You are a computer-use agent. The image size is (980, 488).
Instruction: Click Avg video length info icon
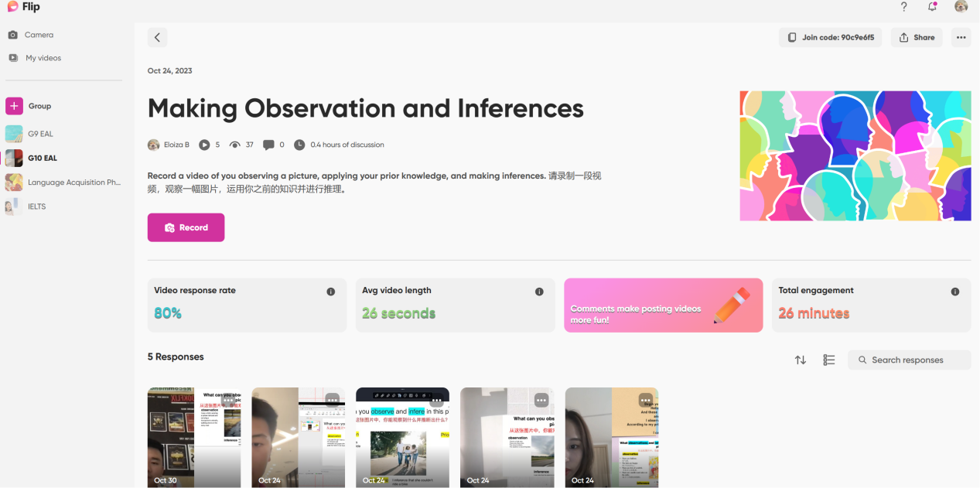(x=539, y=292)
